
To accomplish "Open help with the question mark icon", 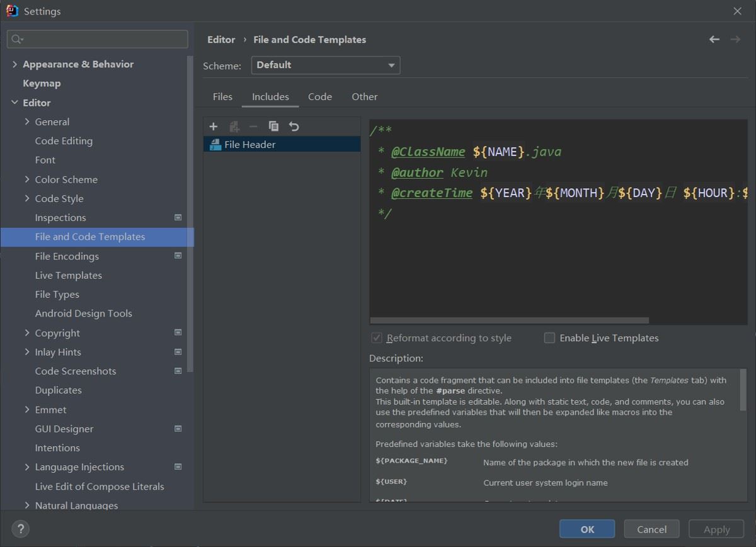I will 20,529.
